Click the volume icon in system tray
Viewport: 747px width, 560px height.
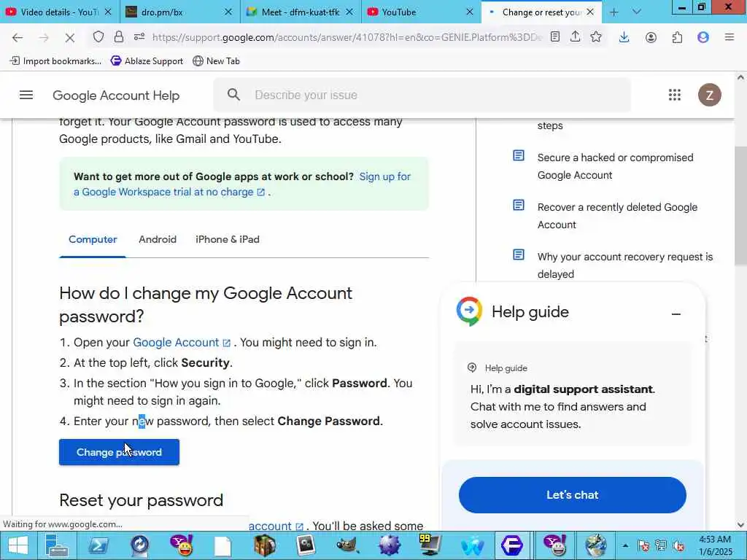[x=678, y=545]
